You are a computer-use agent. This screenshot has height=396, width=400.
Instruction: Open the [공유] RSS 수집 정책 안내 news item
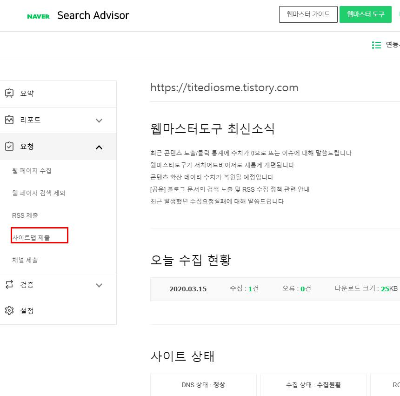230,189
